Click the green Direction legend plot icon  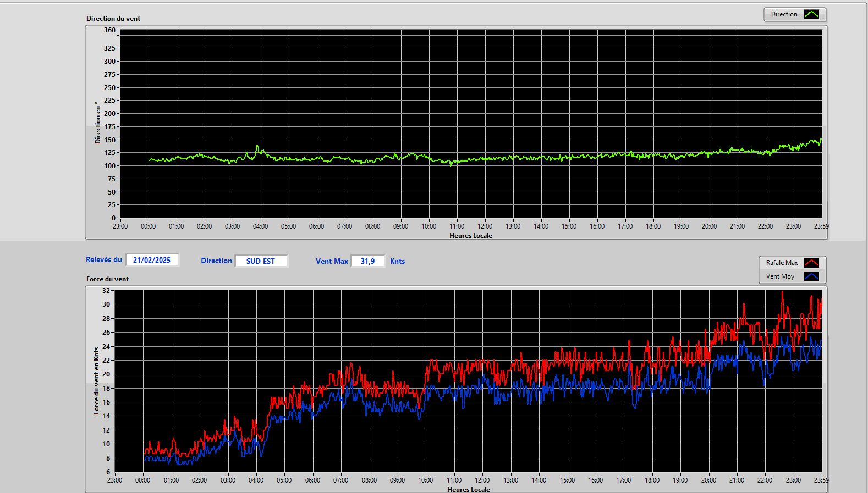pyautogui.click(x=811, y=15)
